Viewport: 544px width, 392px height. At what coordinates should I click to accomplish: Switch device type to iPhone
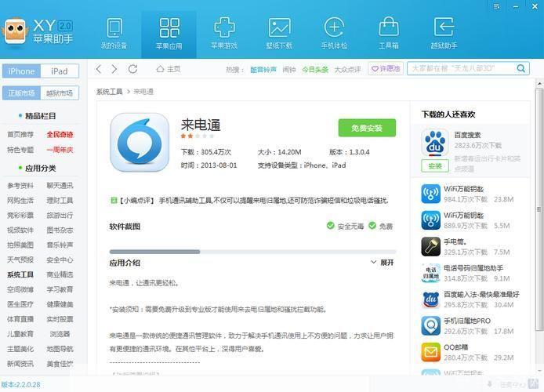pyautogui.click(x=21, y=71)
